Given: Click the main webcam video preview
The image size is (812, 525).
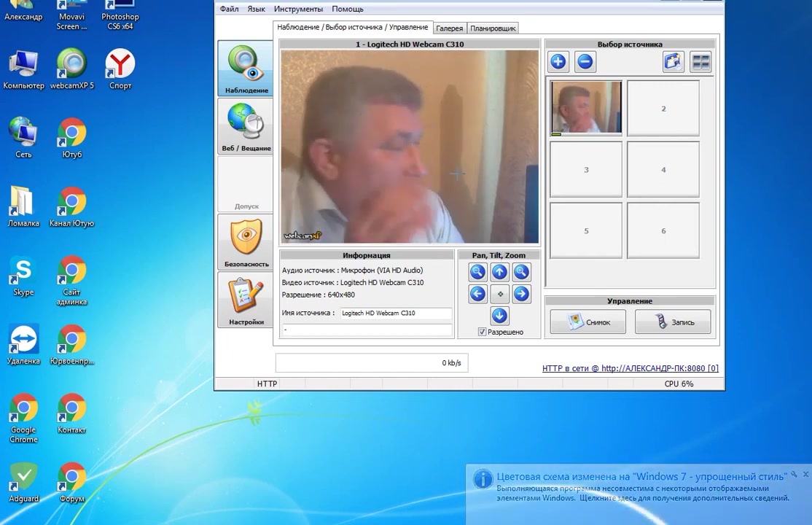Looking at the screenshot, I should 410,147.
